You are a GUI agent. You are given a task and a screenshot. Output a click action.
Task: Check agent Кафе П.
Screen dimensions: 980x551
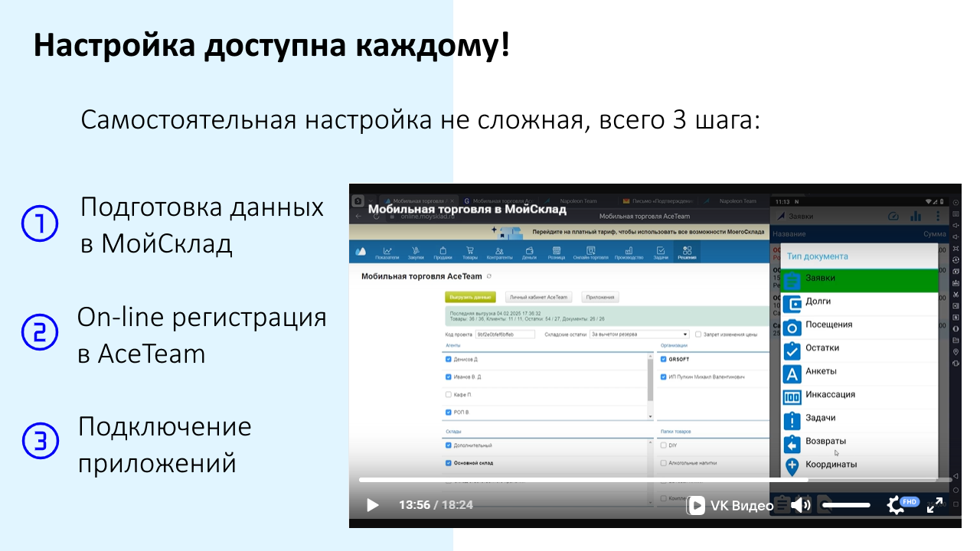(449, 394)
